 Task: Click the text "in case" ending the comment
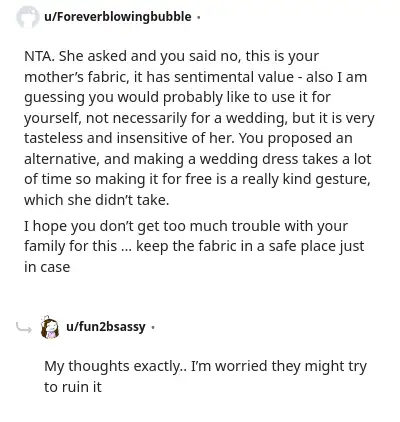[x=47, y=267]
